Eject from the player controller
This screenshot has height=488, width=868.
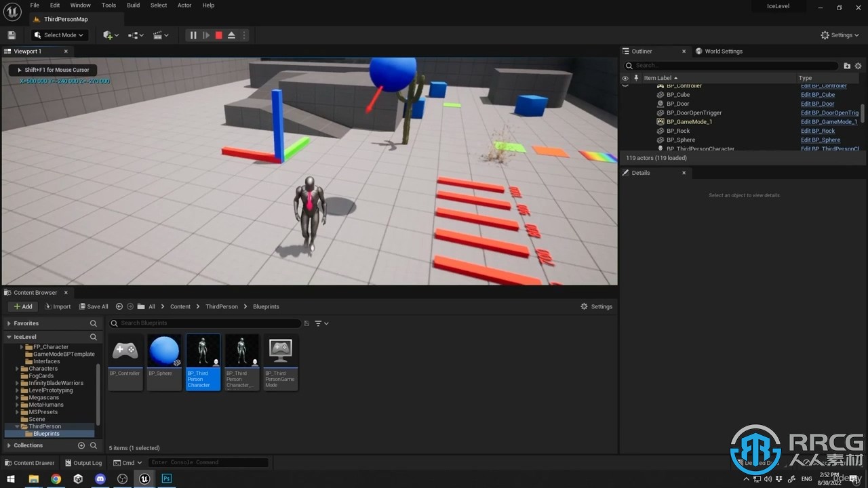[x=231, y=35]
